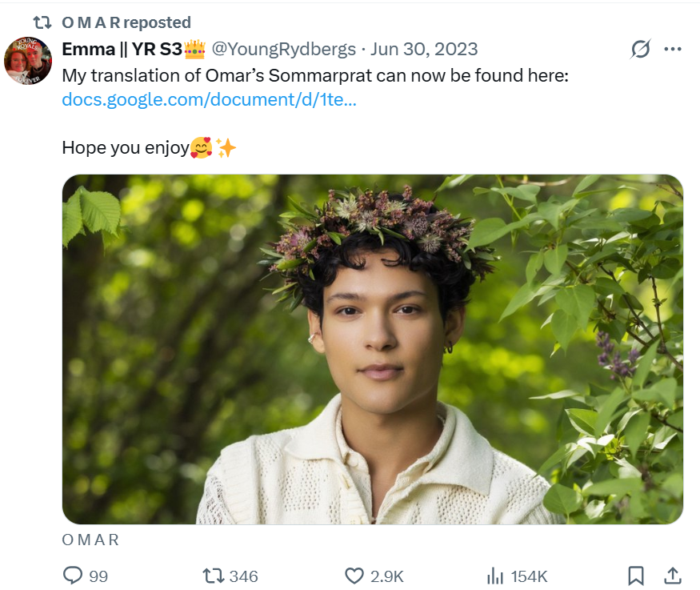The width and height of the screenshot is (700, 590).
Task: Click the Grok slashed-circle icon
Action: pyautogui.click(x=640, y=49)
